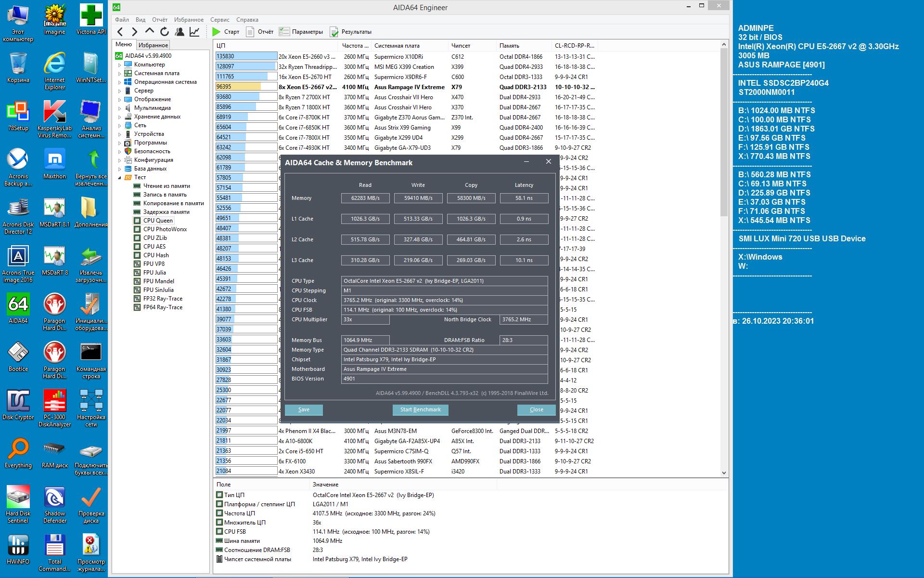Collapse the Тест tree node

coord(120,178)
